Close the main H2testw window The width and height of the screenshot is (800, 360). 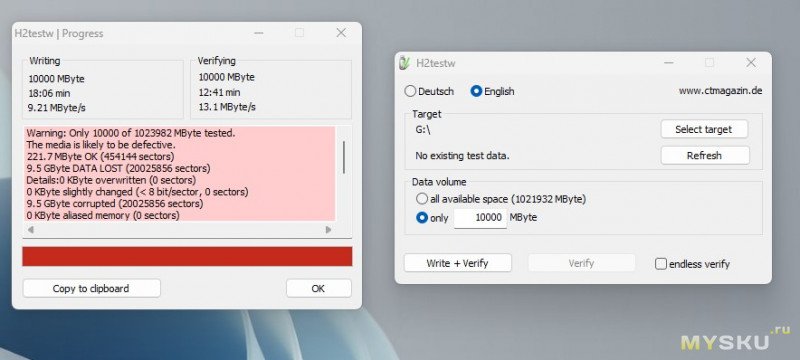point(751,63)
